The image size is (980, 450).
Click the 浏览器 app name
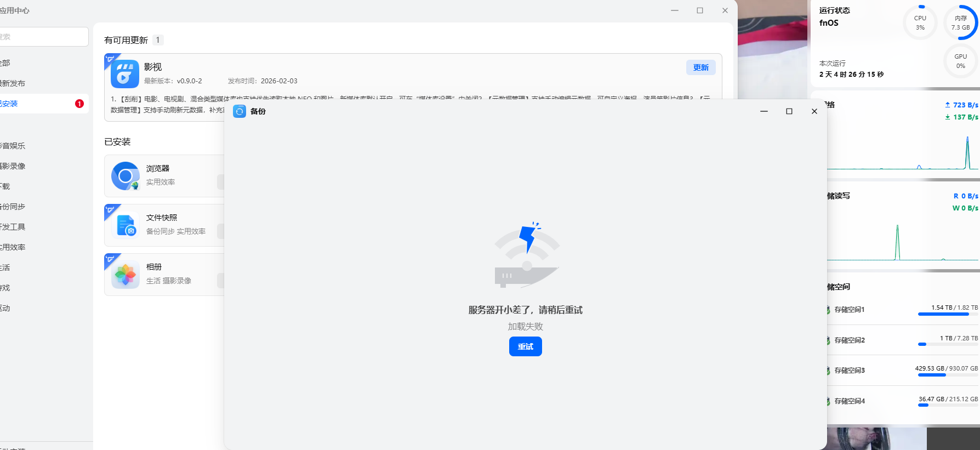(x=158, y=168)
